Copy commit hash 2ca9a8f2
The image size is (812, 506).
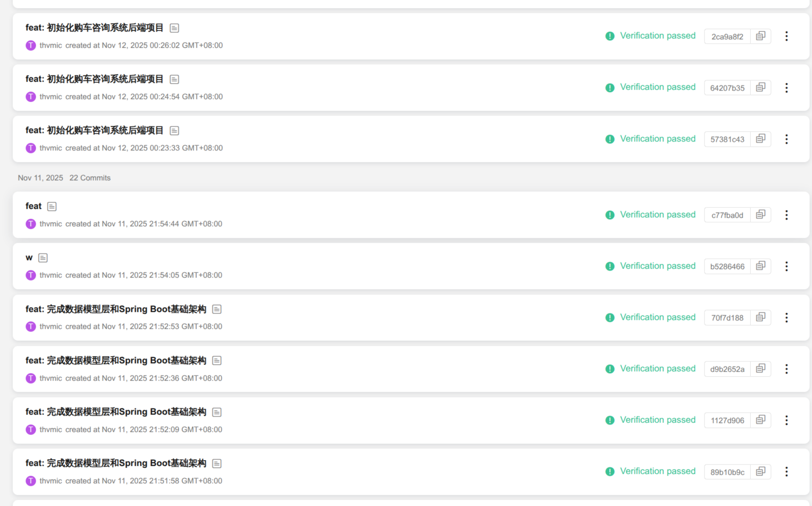(x=761, y=36)
